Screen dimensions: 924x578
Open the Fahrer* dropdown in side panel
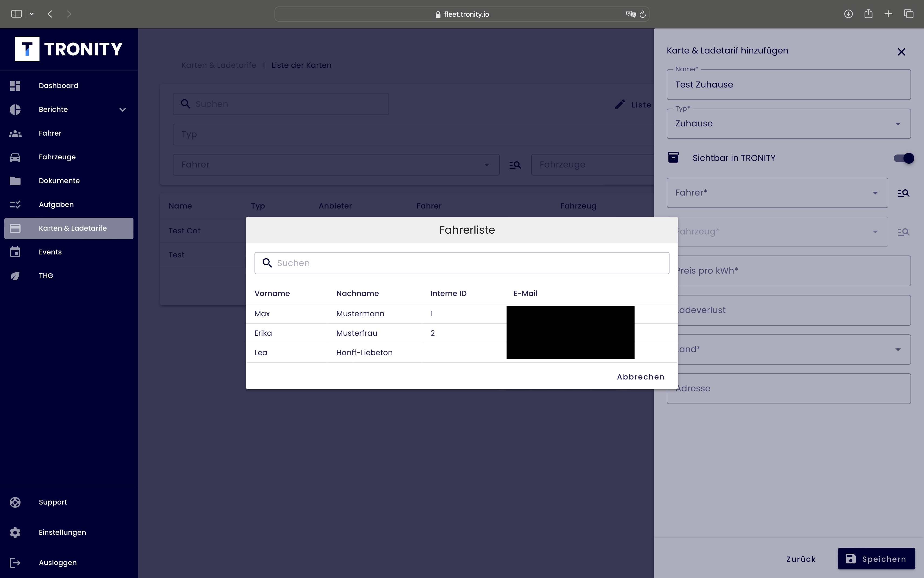click(777, 193)
